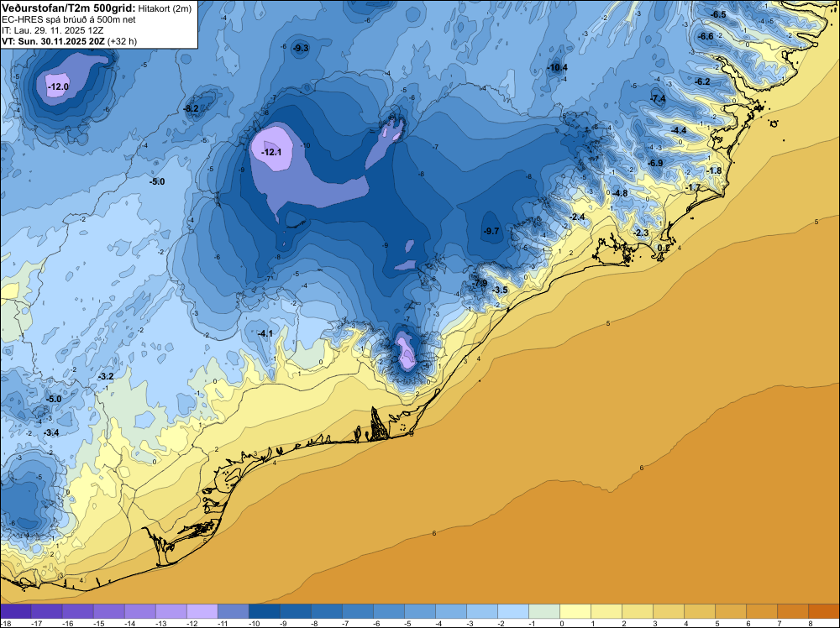Select the -3.5 temperature label
This screenshot has width=840, height=628.
500,290
